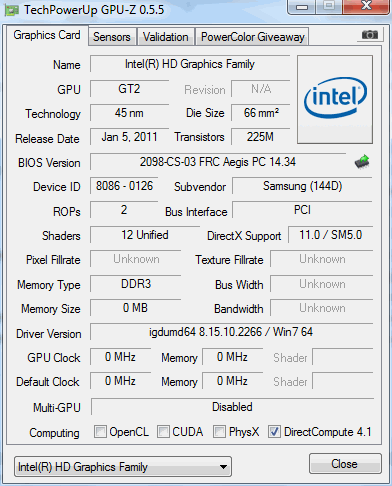Toggle the PhysX checkbox
Viewport: 392px width, 486px height.
tap(219, 431)
